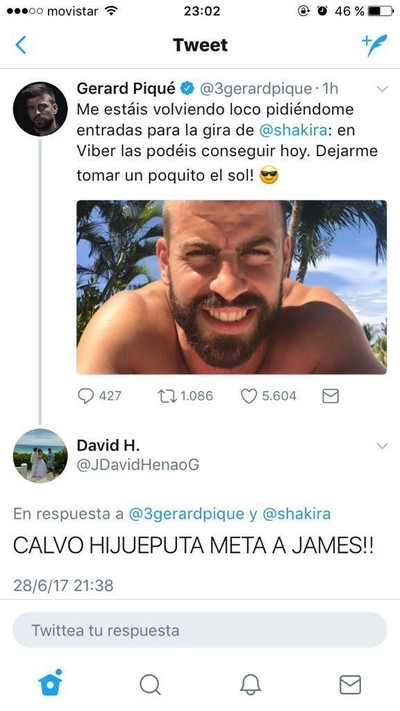
Task: Open the Messages envelope tab
Action: (x=350, y=685)
